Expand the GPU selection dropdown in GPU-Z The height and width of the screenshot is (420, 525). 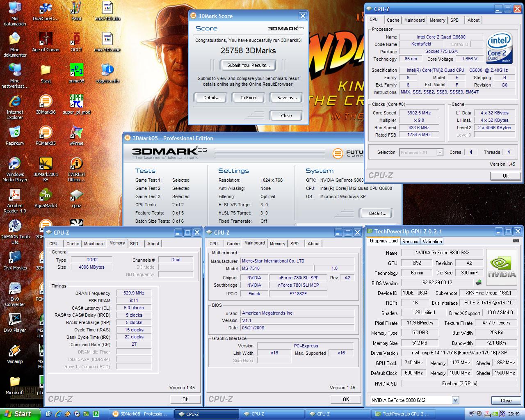coord(455,400)
